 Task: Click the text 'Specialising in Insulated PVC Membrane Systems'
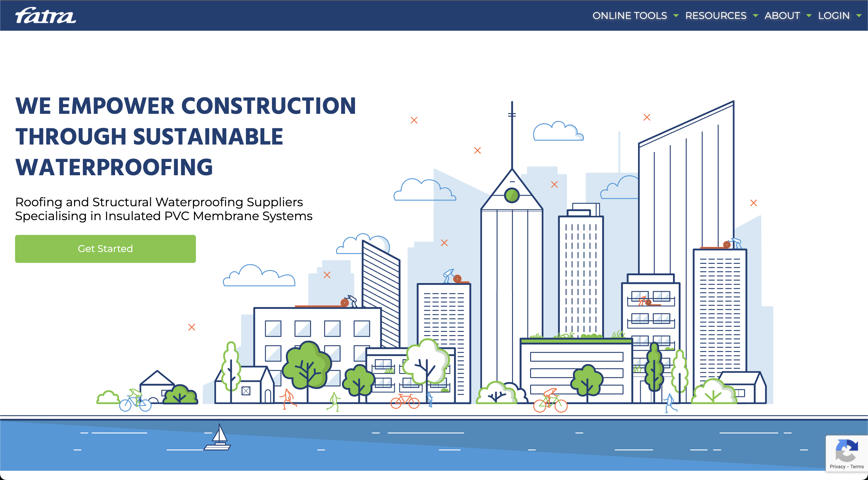(164, 216)
